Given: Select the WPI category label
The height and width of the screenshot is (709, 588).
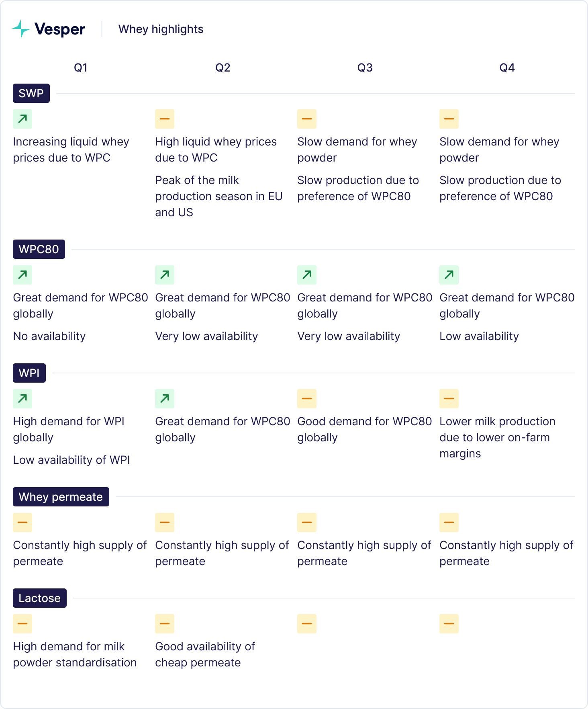Looking at the screenshot, I should [x=29, y=373].
